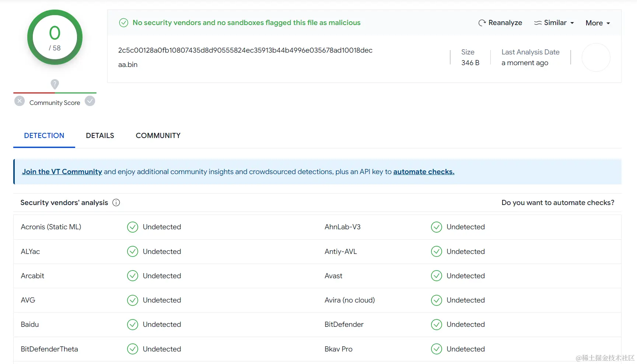Vote positive with the check community button
Image resolution: width=637 pixels, height=364 pixels.
click(90, 101)
